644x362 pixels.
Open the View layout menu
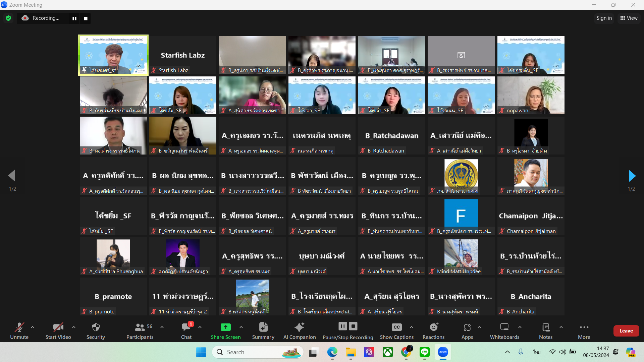pos(629,18)
